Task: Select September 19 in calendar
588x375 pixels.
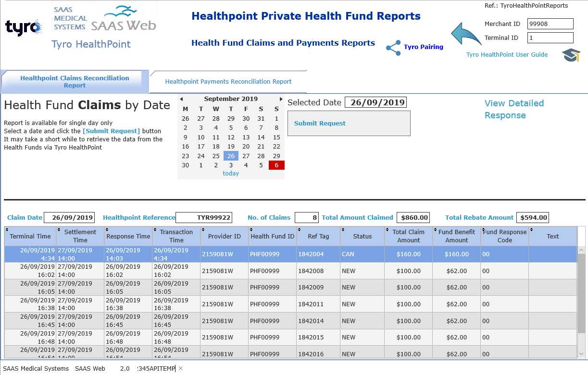Action: click(231, 147)
